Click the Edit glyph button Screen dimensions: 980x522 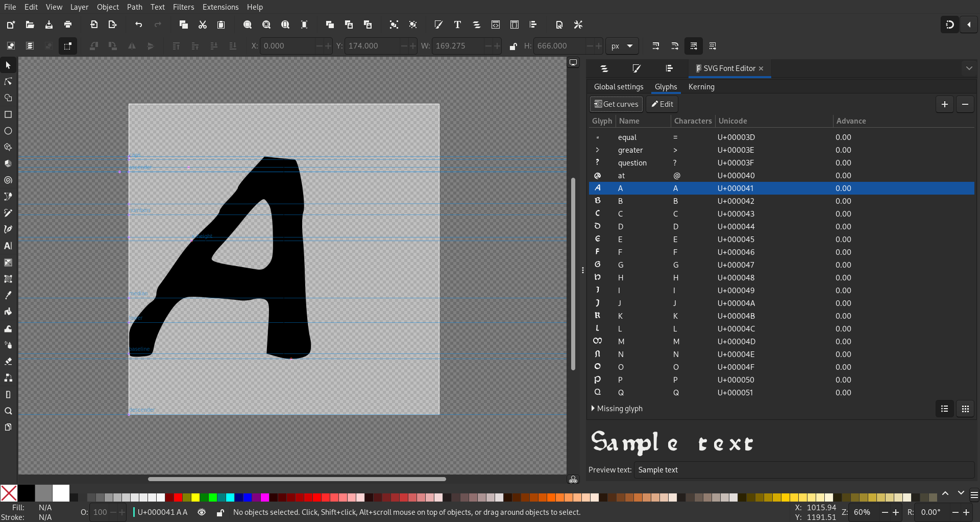[662, 104]
